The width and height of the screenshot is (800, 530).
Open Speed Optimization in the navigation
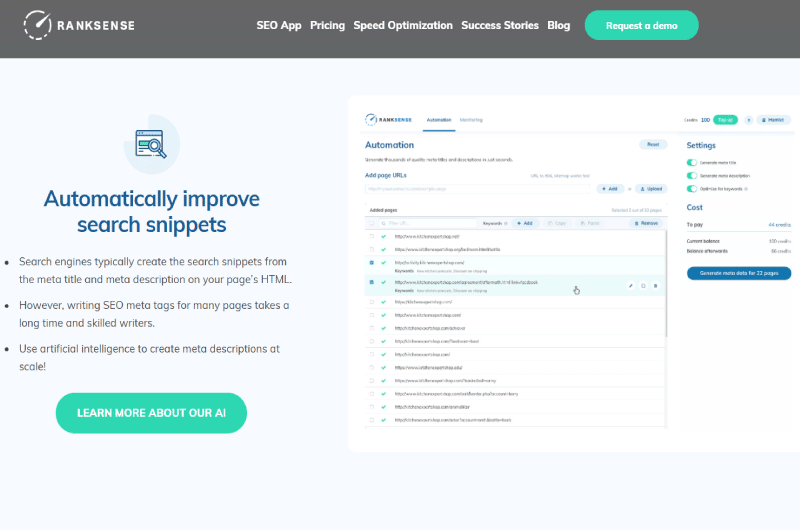tap(403, 26)
